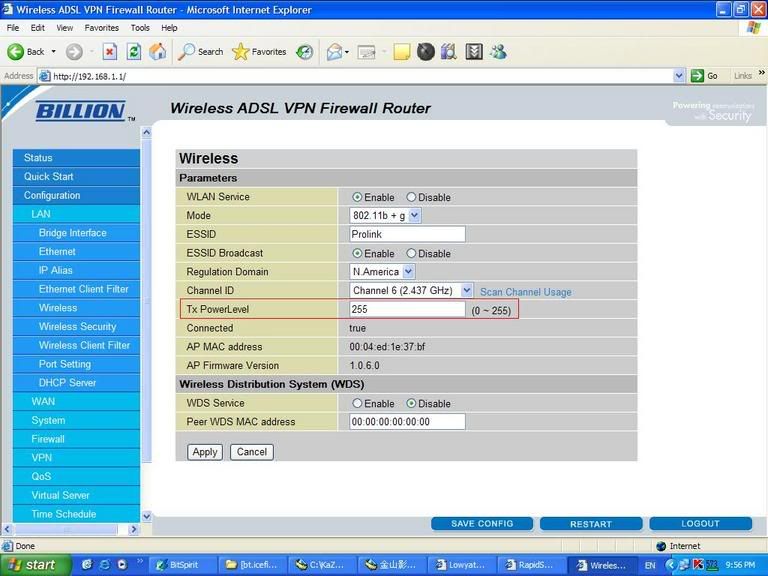Open the Favorites star button
Screen dimensions: 768x576
(259, 51)
